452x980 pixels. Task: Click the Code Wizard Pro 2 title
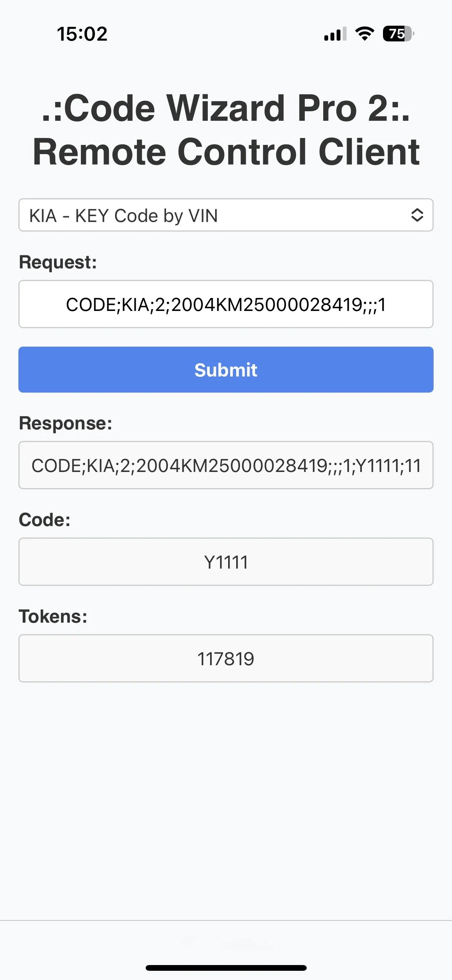(226, 130)
